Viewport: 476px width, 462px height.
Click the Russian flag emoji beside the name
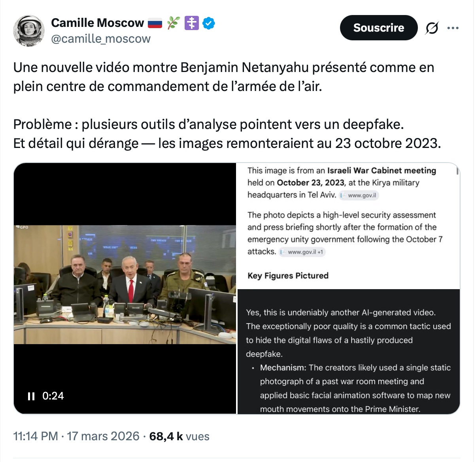tap(155, 24)
